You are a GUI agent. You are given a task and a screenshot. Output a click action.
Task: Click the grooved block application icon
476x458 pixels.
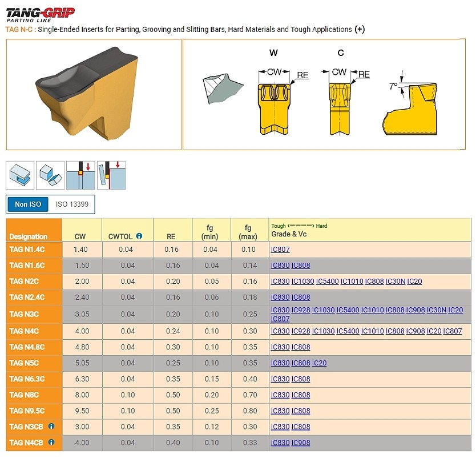(x=20, y=175)
